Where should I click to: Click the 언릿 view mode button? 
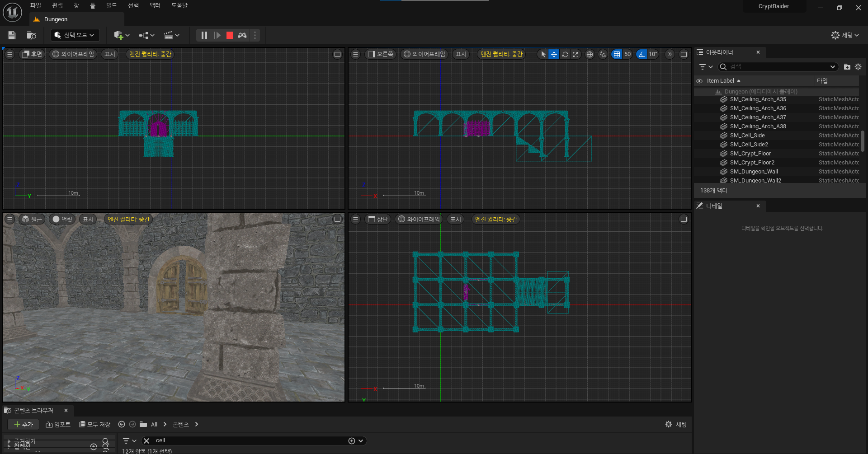pyautogui.click(x=62, y=220)
